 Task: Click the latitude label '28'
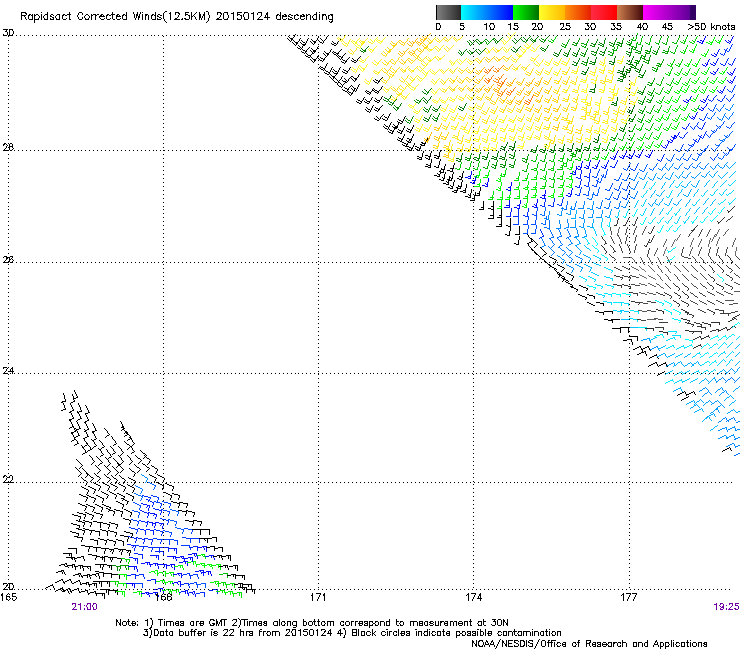(x=8, y=147)
